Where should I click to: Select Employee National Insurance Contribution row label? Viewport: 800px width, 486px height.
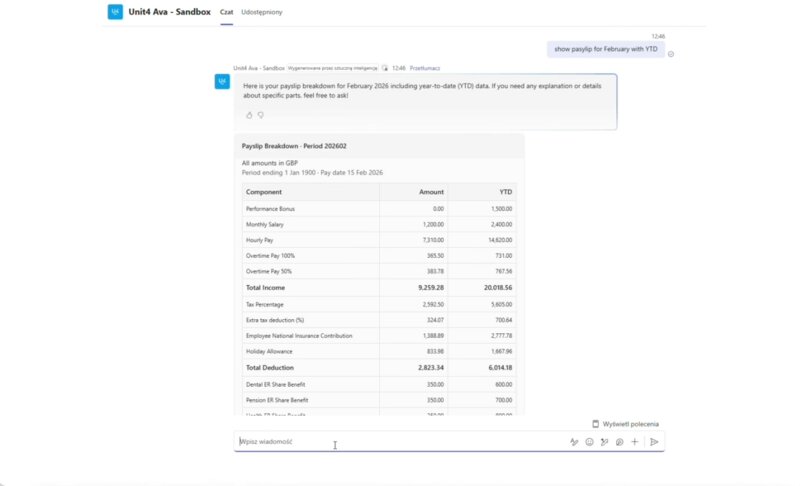[299, 336]
